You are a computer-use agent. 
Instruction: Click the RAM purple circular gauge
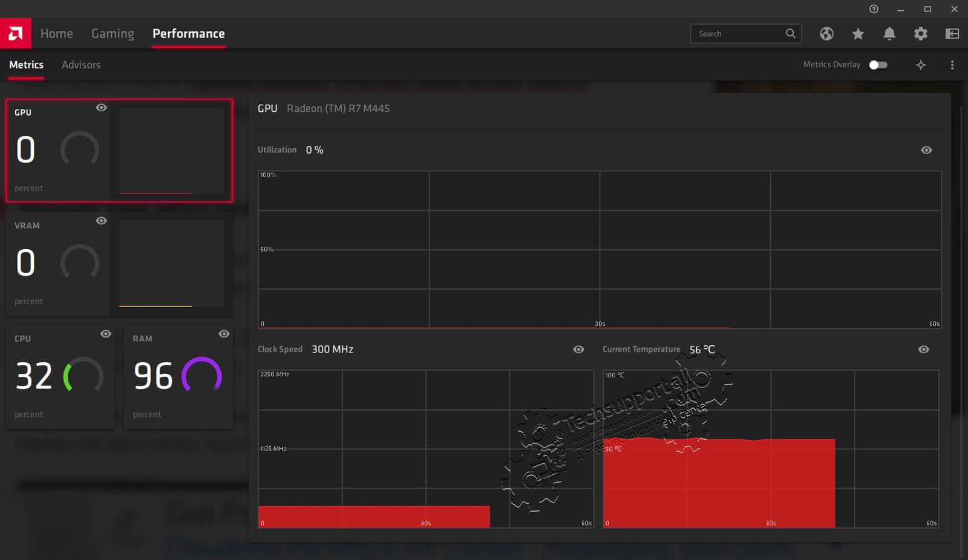pyautogui.click(x=202, y=375)
